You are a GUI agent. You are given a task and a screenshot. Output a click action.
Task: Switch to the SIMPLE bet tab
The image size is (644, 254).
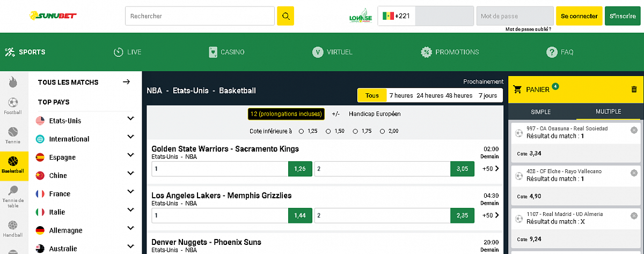(x=540, y=111)
